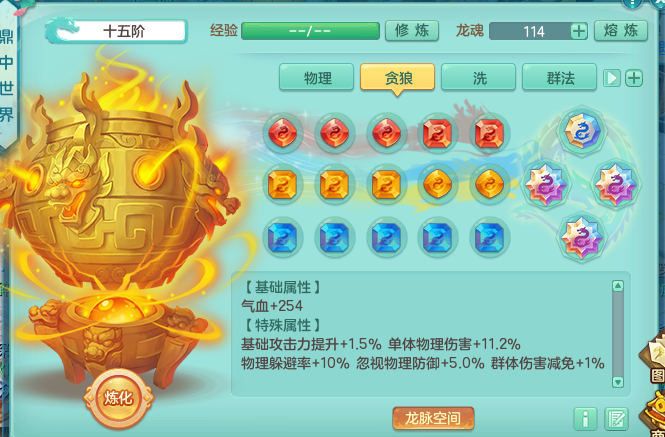Click the round 炼化 button

pyautogui.click(x=118, y=398)
